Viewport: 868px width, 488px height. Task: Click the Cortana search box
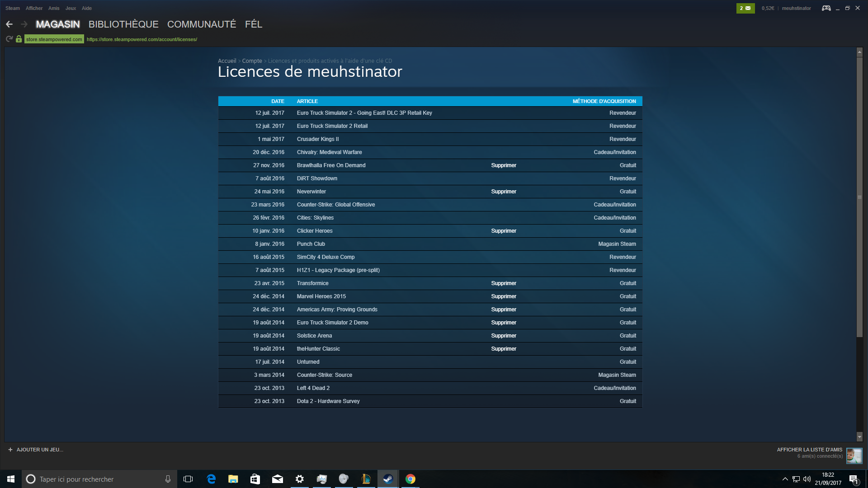click(x=99, y=479)
